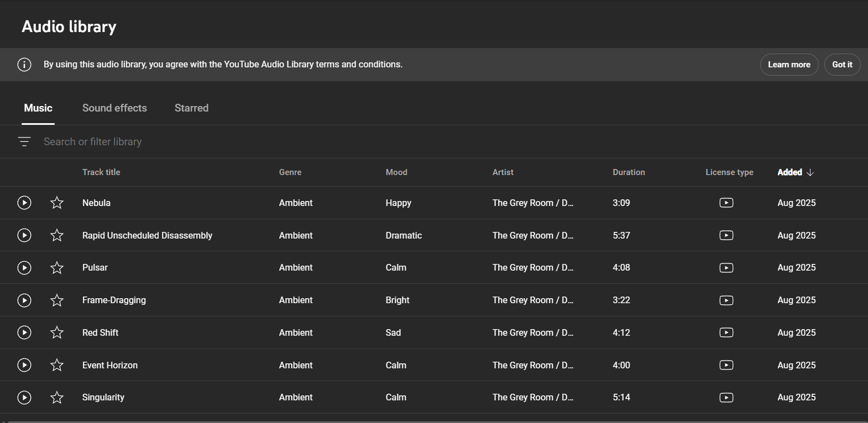Select the Red Shift track title
Viewport: 868px width, 423px height.
coord(100,332)
